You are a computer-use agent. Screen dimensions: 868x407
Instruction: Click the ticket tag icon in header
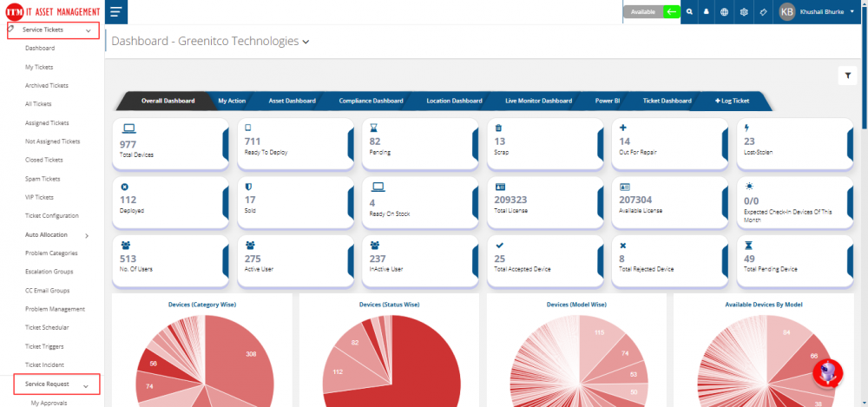pyautogui.click(x=762, y=12)
